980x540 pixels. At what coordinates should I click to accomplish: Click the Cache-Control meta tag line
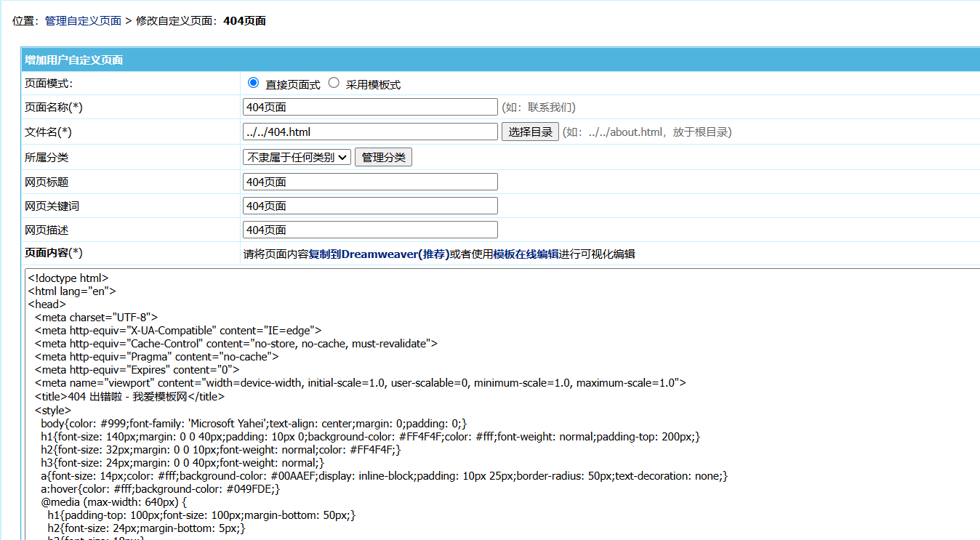(x=236, y=344)
